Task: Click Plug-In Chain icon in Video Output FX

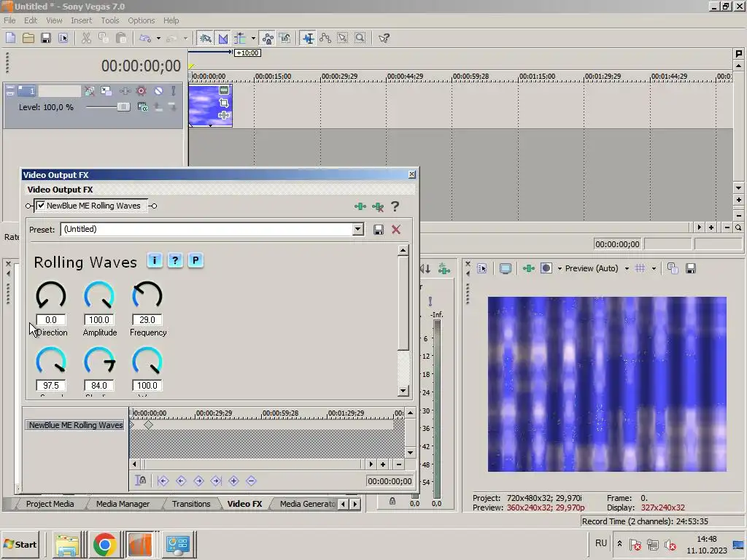Action: (360, 206)
